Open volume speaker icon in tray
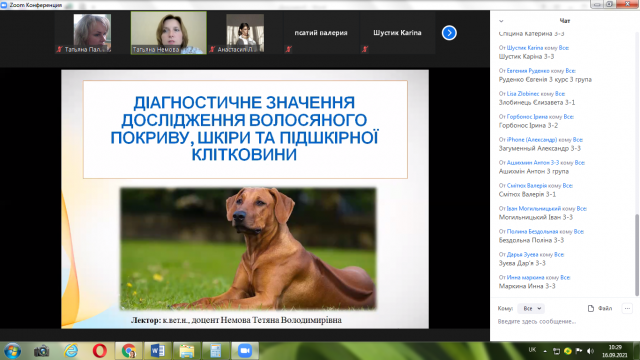 [590, 351]
